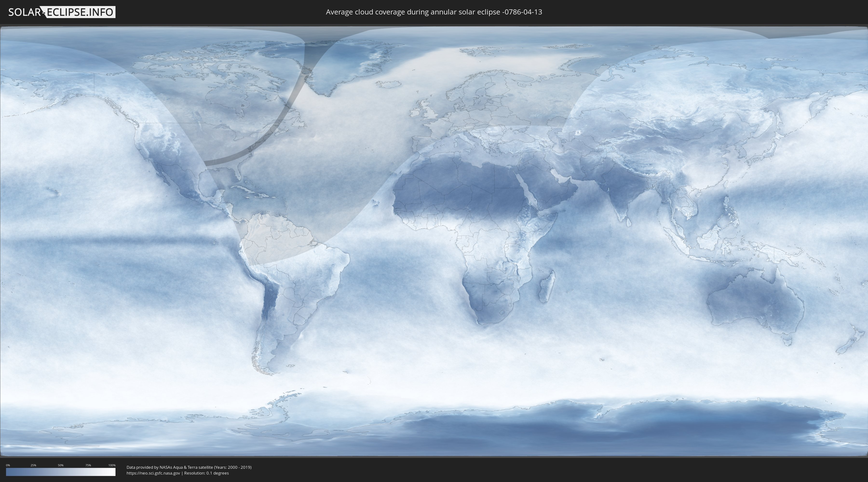Click the '50%' legend label
The width and height of the screenshot is (868, 482).
click(x=61, y=465)
